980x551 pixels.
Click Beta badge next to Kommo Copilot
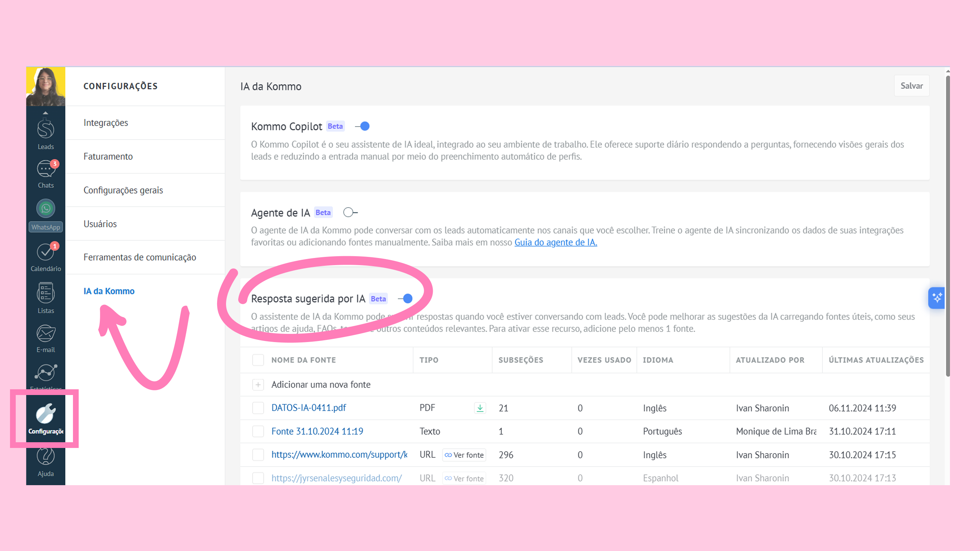335,126
